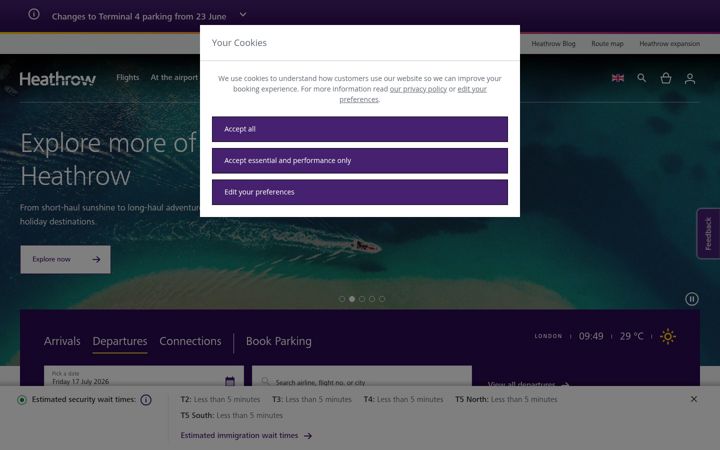Click the airline or flight search field
This screenshot has height=450, width=720.
[362, 377]
